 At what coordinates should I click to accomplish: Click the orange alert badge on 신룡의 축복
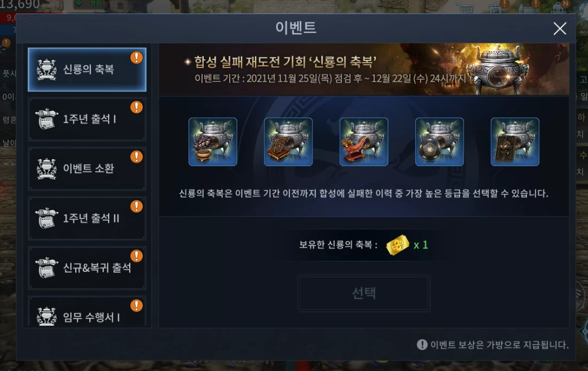click(x=136, y=58)
